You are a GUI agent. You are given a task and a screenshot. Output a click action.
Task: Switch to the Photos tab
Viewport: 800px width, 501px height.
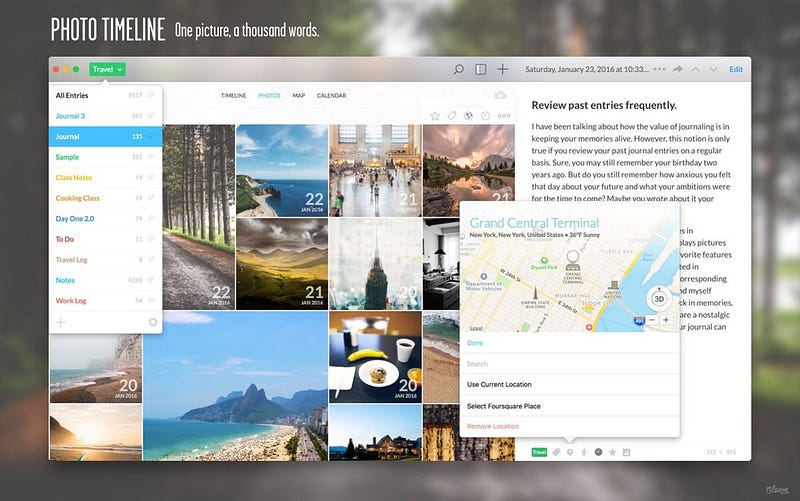269,95
